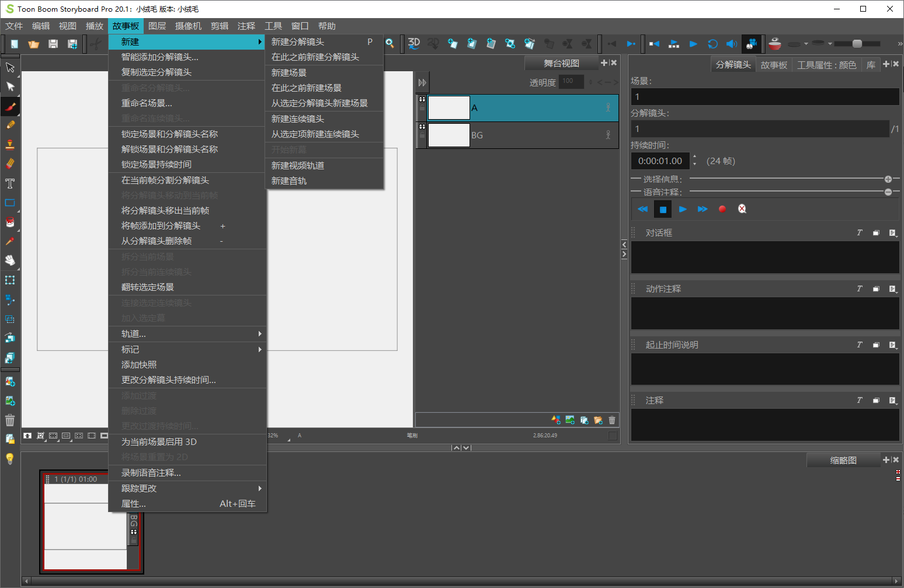
Task: Expand the 选择信息 section
Action: [x=888, y=179]
